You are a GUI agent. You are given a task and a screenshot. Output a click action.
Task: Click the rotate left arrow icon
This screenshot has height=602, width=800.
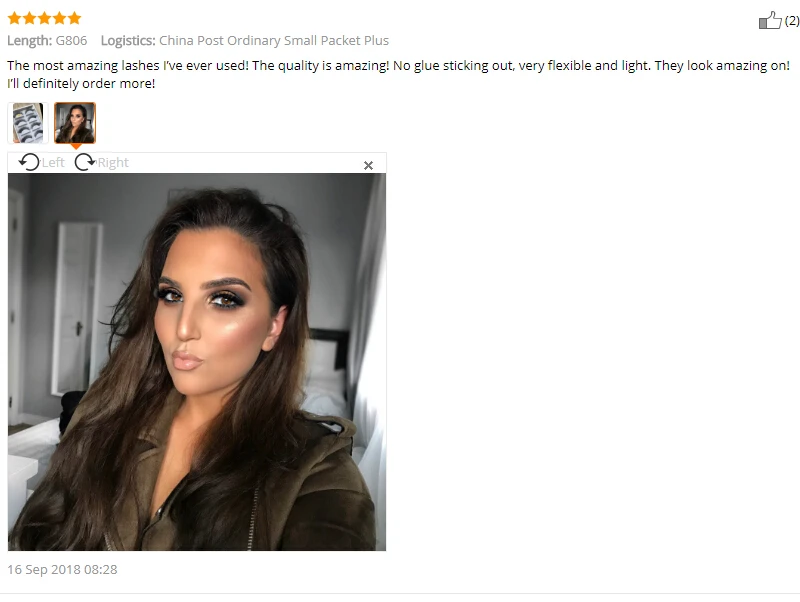click(x=29, y=162)
